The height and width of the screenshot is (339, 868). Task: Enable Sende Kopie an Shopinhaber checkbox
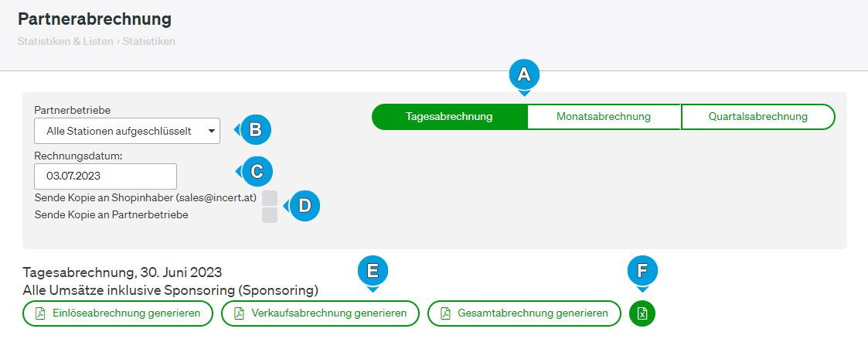click(x=270, y=198)
